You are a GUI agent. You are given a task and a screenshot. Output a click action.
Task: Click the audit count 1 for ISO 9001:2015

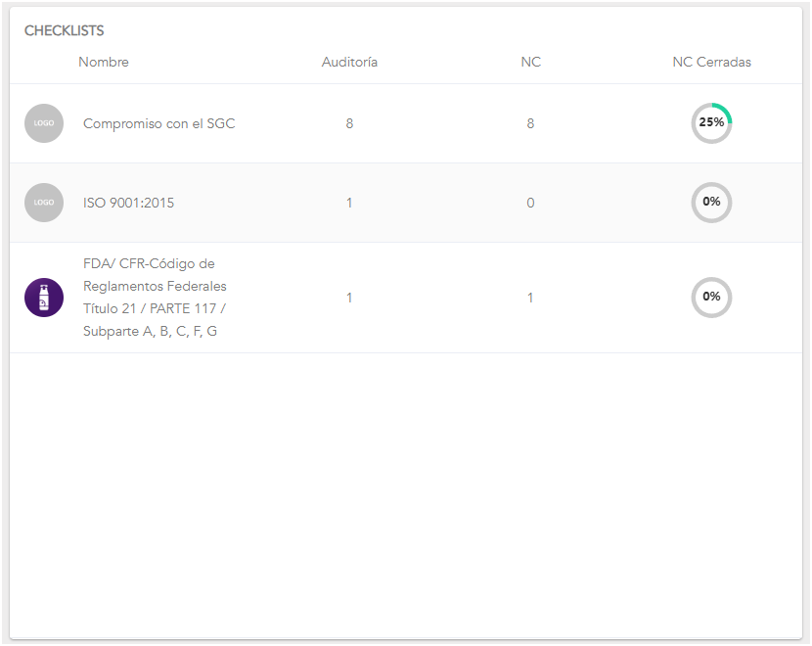point(349,203)
